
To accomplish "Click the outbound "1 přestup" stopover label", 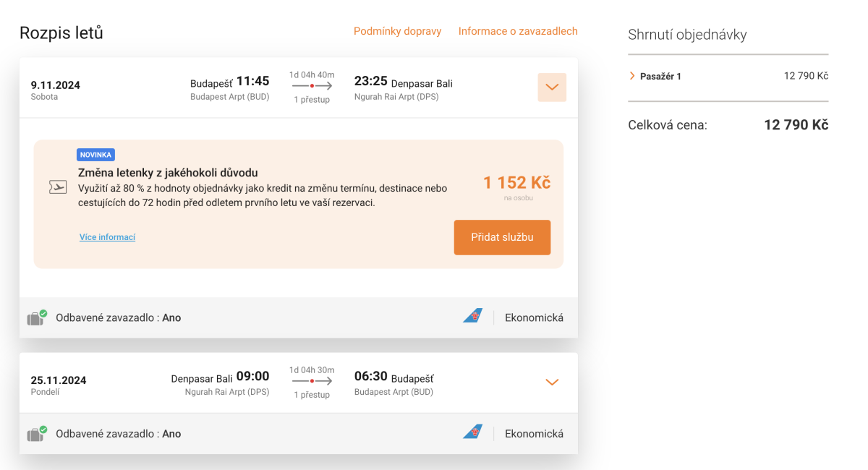I will (x=312, y=100).
